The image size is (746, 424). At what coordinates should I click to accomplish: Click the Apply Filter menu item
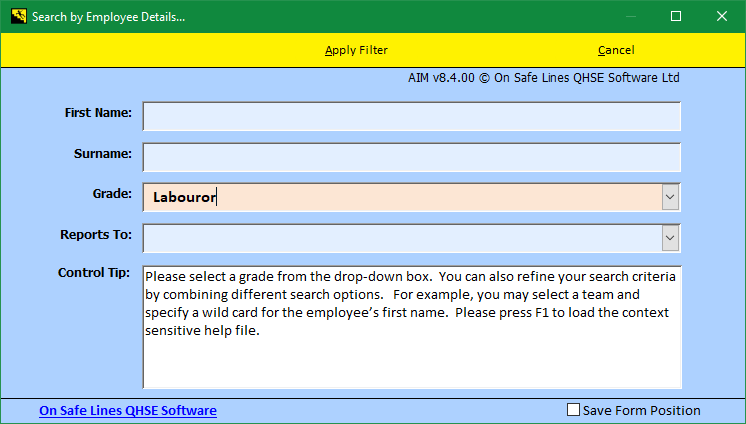point(356,50)
